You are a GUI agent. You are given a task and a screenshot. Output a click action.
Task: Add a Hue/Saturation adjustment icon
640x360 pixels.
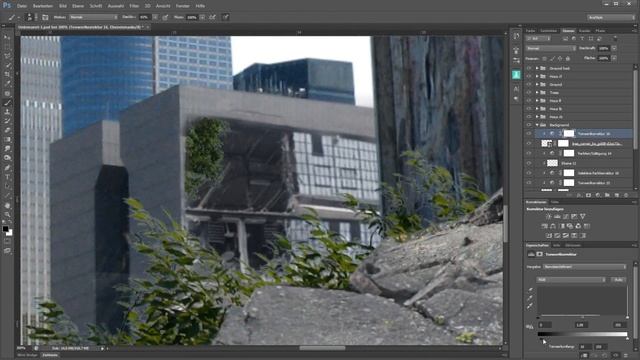click(x=544, y=226)
